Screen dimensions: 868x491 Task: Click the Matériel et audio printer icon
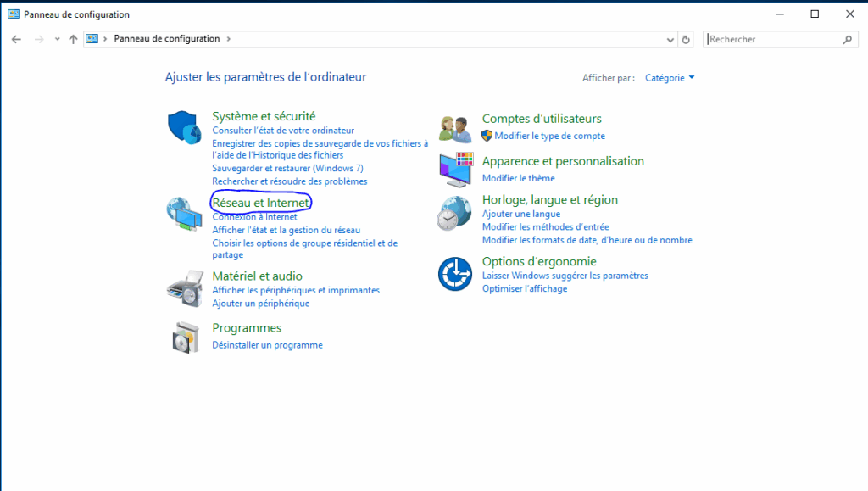(184, 288)
